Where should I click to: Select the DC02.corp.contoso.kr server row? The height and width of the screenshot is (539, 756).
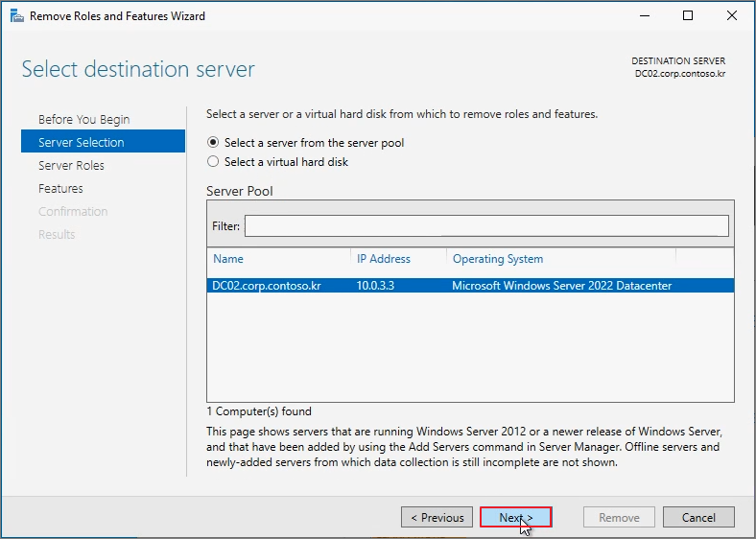point(470,286)
